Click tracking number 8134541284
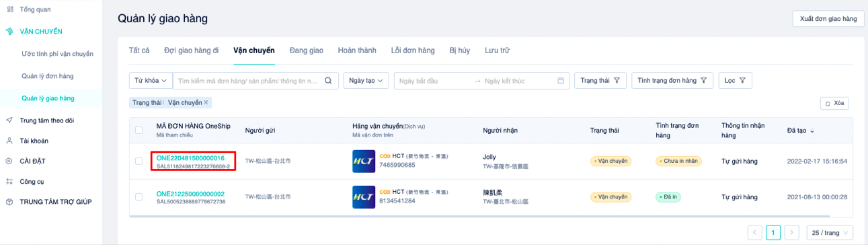The image size is (868, 245). tap(397, 201)
